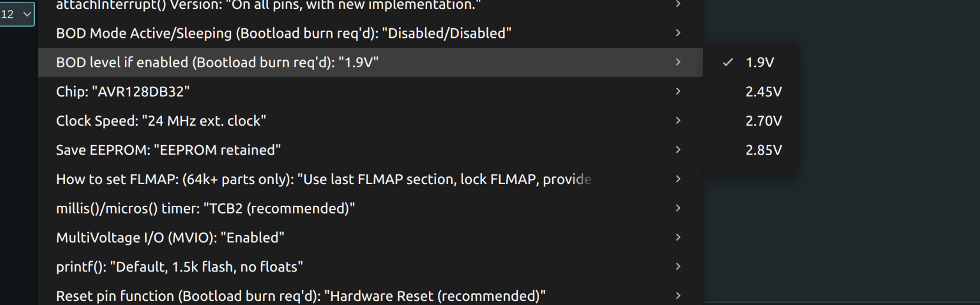The width and height of the screenshot is (980, 305).
Task: Open the printf() options submenu
Action: [179, 267]
